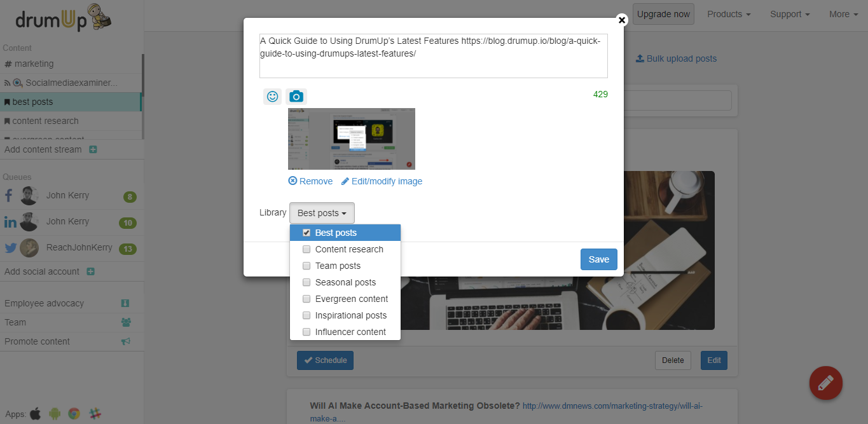Uncheck the Best posts checkbox
The width and height of the screenshot is (868, 424).
click(x=307, y=233)
